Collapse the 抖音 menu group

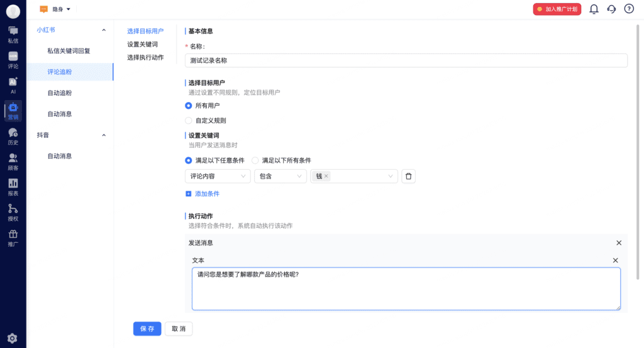pyautogui.click(x=104, y=135)
